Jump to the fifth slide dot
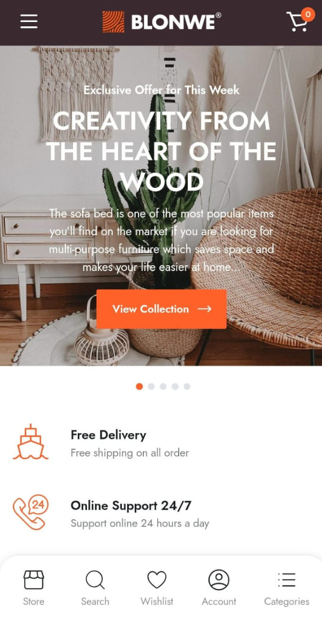Screen dimensions: 322x644 tap(187, 386)
